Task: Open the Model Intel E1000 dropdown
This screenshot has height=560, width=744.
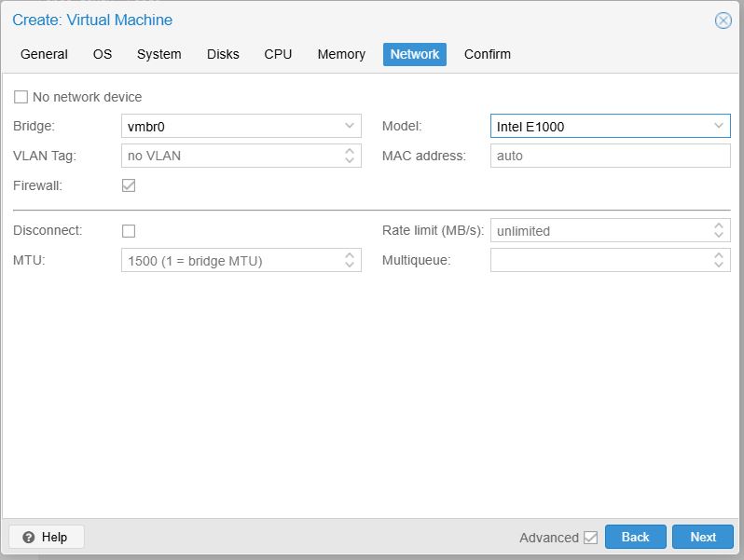Action: [x=719, y=126]
